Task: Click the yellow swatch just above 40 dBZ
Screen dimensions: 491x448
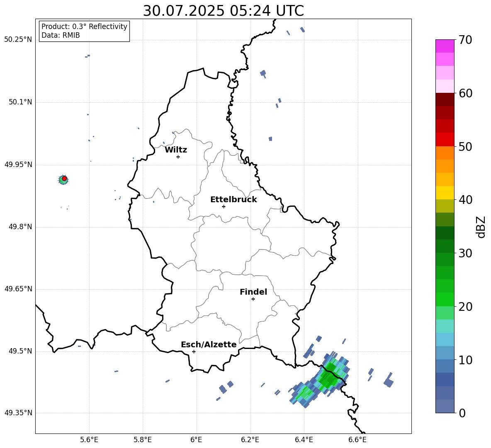Action: (x=445, y=193)
